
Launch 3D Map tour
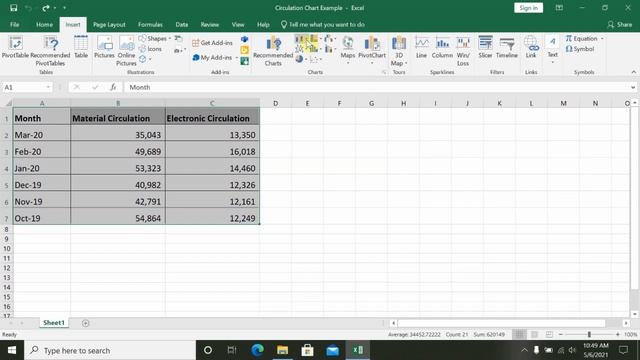coord(399,51)
